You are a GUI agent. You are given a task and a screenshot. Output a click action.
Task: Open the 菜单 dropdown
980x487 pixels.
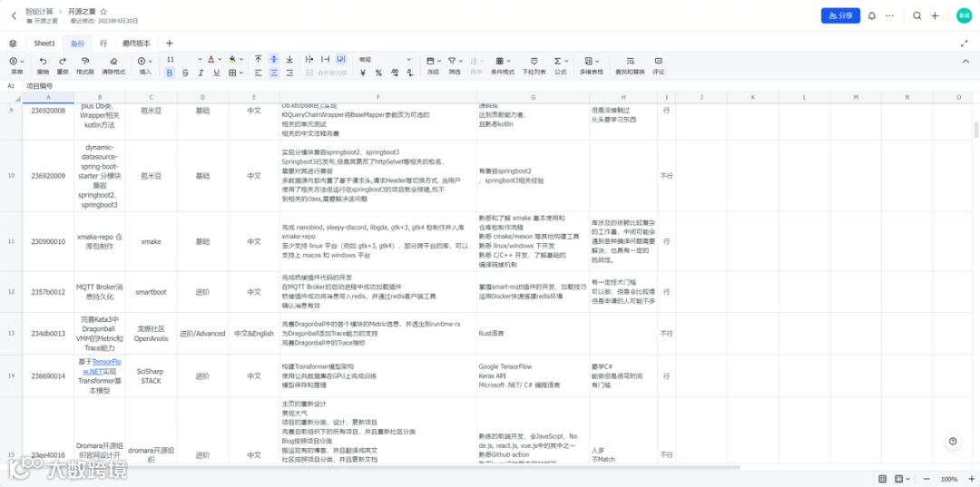pos(17,65)
